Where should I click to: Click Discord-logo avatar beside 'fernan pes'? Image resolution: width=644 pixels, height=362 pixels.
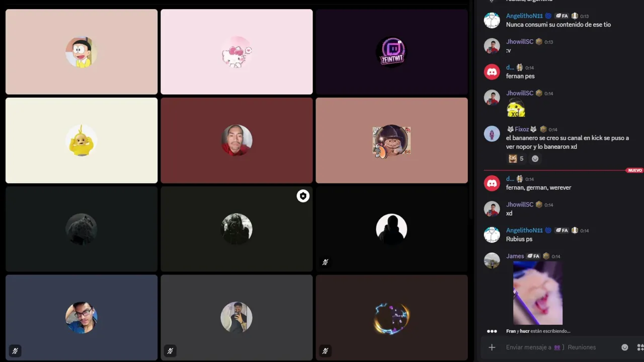click(492, 72)
